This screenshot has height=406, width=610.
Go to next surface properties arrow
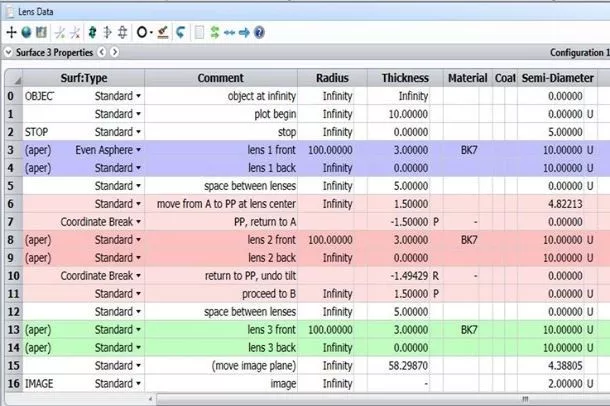point(115,51)
